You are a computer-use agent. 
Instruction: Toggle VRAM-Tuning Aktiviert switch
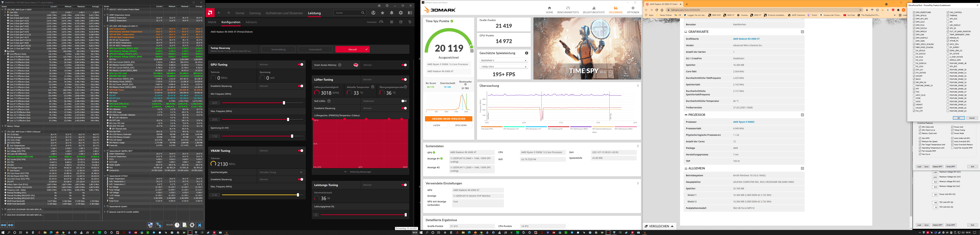[x=301, y=151]
